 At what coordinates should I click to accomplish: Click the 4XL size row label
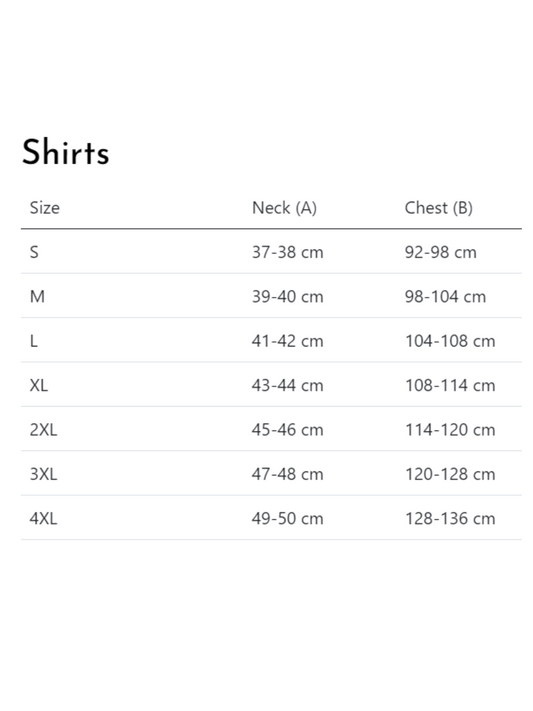tap(44, 519)
